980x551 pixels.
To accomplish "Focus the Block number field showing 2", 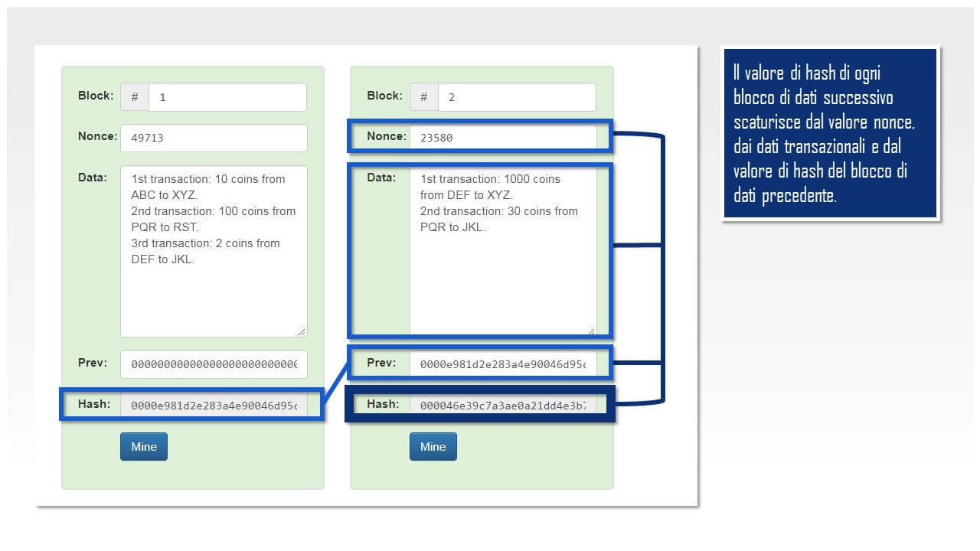I will click(517, 97).
